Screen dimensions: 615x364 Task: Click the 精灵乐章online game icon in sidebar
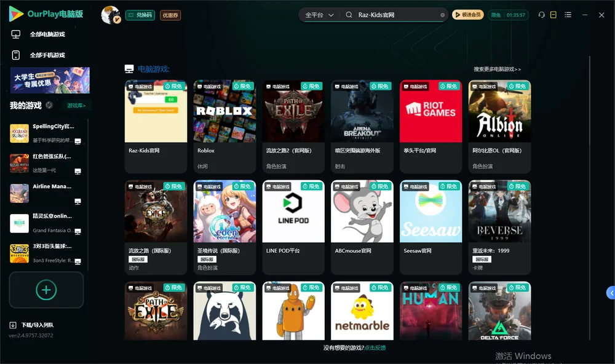(x=19, y=223)
